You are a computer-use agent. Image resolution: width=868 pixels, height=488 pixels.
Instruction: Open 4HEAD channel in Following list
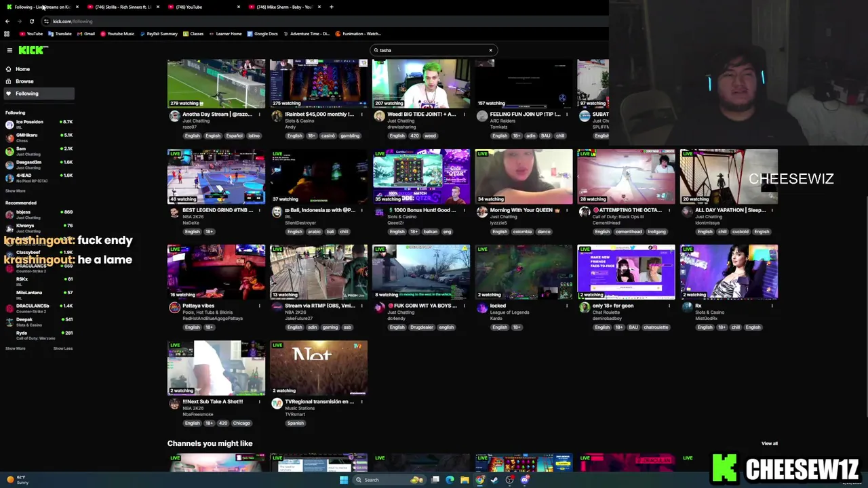click(38, 177)
